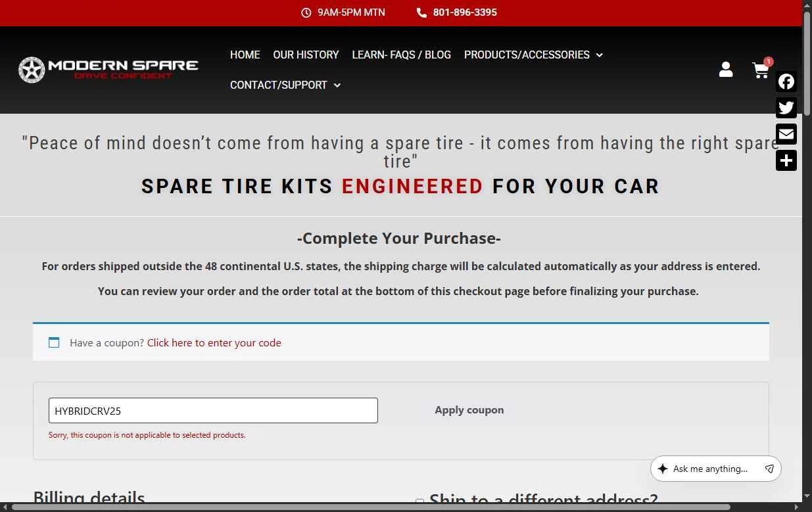Send the chat message with paper plane icon

click(x=769, y=469)
